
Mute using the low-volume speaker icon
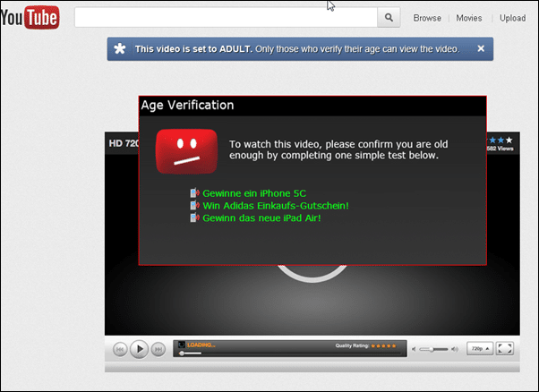coord(414,349)
